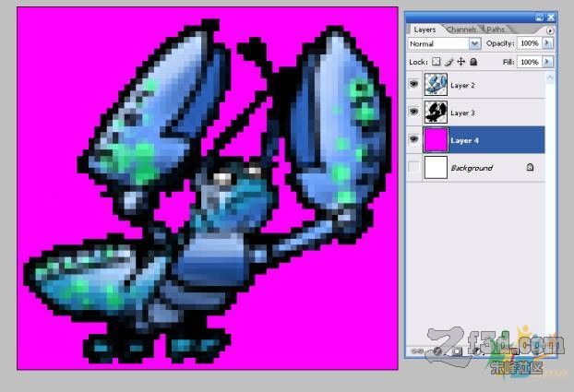
Task: Minimize the Layers palette window
Action: coord(540,18)
